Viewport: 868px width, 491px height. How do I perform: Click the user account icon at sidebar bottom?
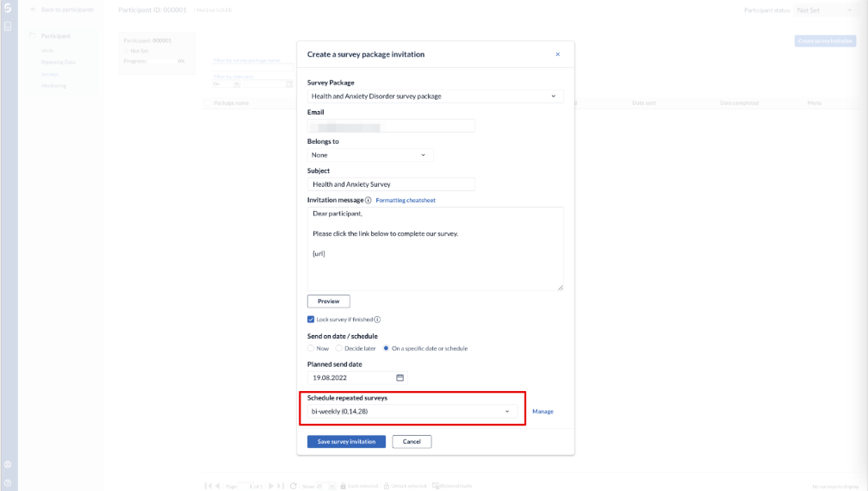(8, 465)
